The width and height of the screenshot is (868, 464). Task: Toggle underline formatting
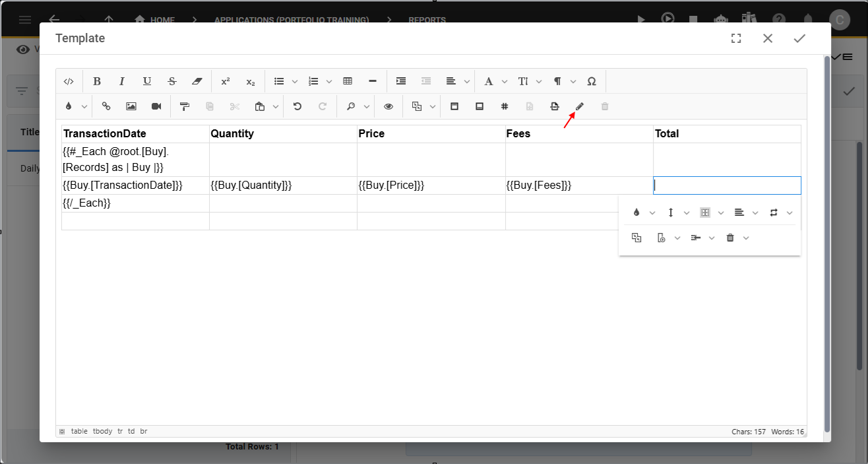pyautogui.click(x=147, y=81)
